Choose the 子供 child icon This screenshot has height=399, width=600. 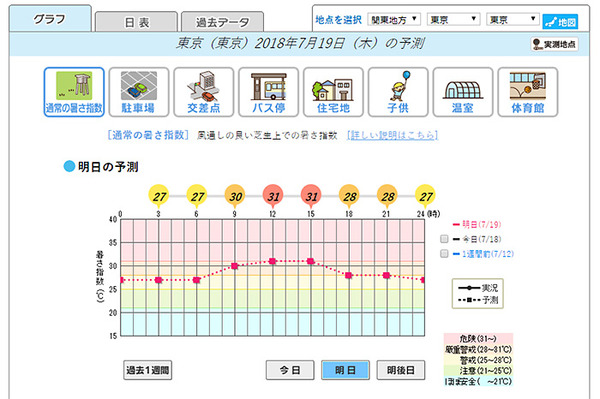[398, 92]
